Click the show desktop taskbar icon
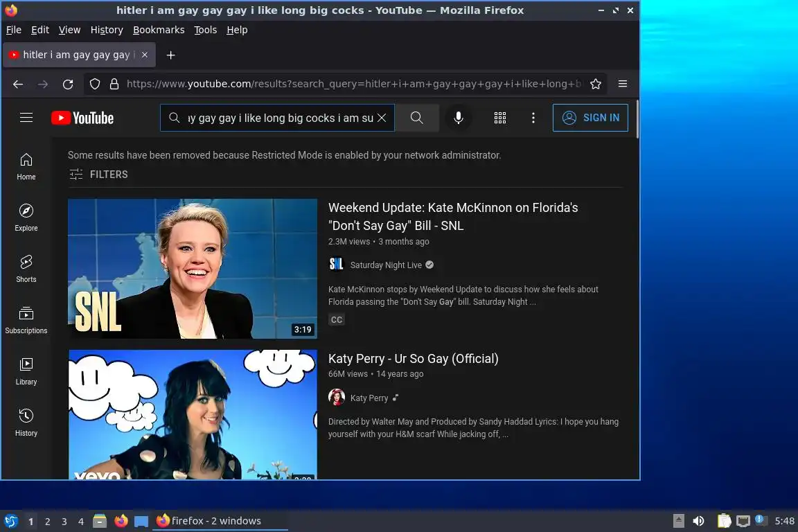798x532 pixels. point(141,521)
